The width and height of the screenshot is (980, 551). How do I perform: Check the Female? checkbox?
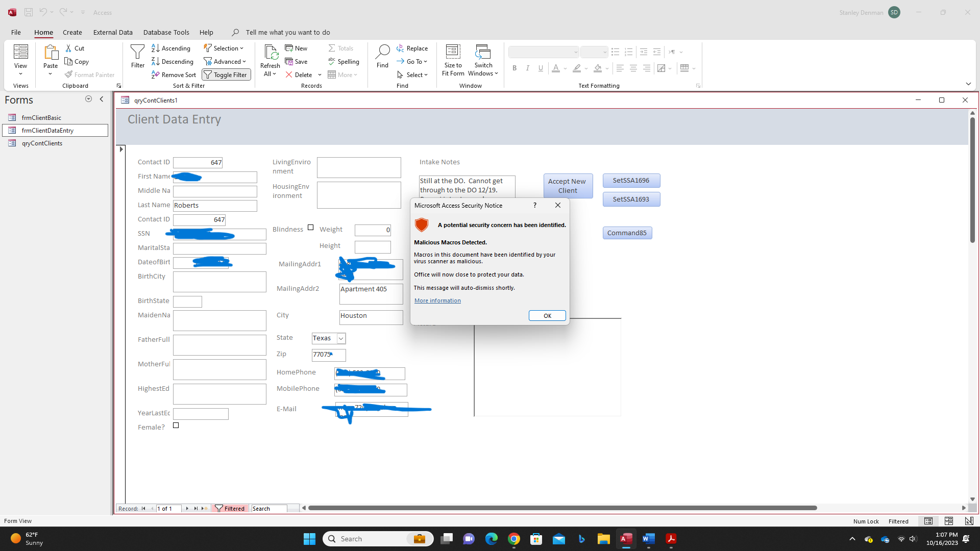[176, 425]
